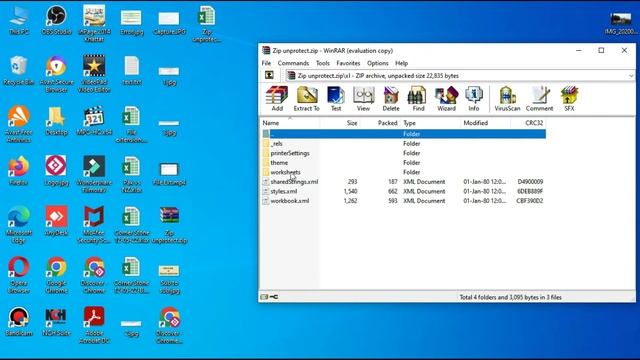Select the worksheets folder row
Viewport: 640px width, 360px height.
click(x=403, y=172)
